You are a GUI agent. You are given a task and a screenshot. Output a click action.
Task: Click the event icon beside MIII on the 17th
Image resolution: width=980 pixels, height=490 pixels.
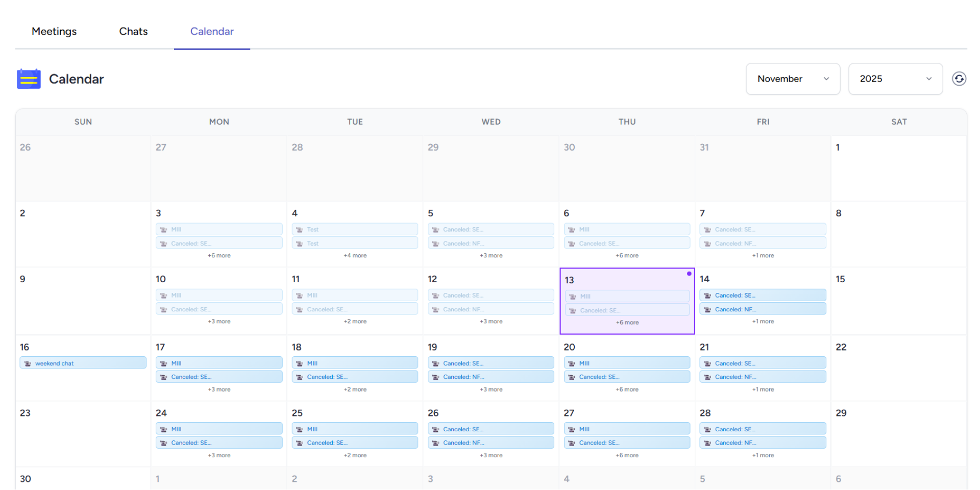point(164,363)
